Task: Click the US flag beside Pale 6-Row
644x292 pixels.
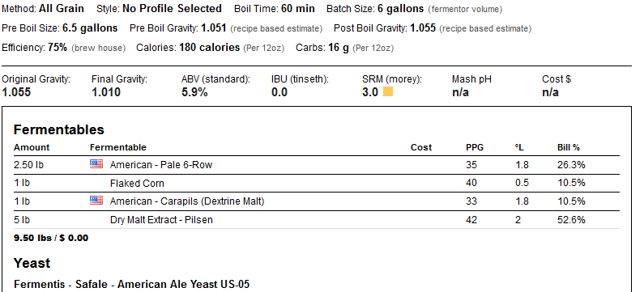Action: point(96,164)
